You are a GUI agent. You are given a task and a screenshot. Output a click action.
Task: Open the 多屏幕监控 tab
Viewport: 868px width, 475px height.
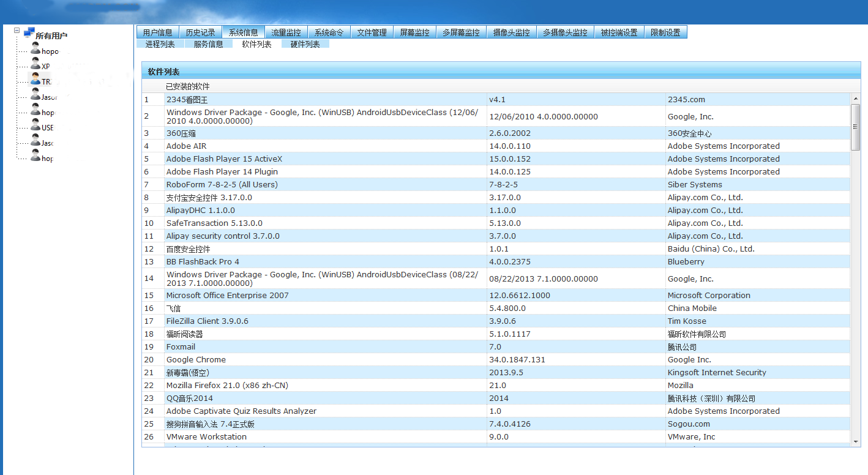[461, 32]
